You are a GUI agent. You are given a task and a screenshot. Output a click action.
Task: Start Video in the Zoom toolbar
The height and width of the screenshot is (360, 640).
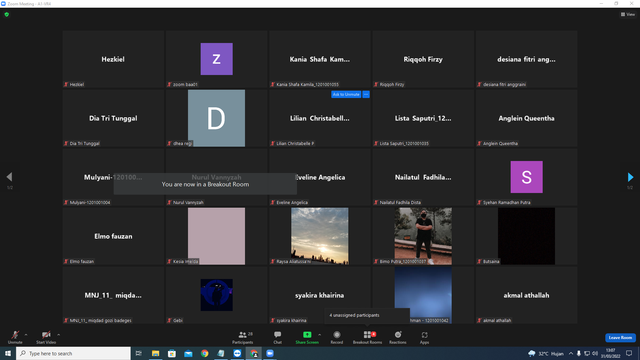(46, 337)
